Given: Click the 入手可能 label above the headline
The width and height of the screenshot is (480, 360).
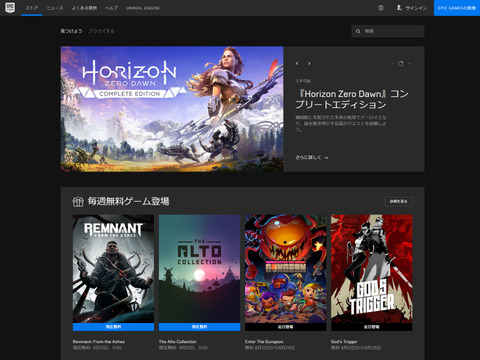Looking at the screenshot, I should 303,81.
